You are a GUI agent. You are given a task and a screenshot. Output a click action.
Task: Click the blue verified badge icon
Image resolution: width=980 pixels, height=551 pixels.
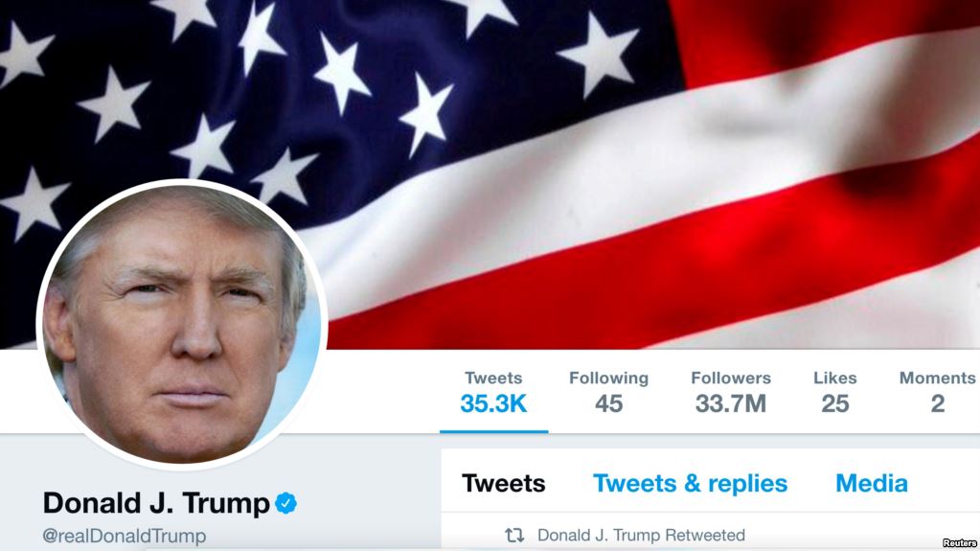(285, 503)
